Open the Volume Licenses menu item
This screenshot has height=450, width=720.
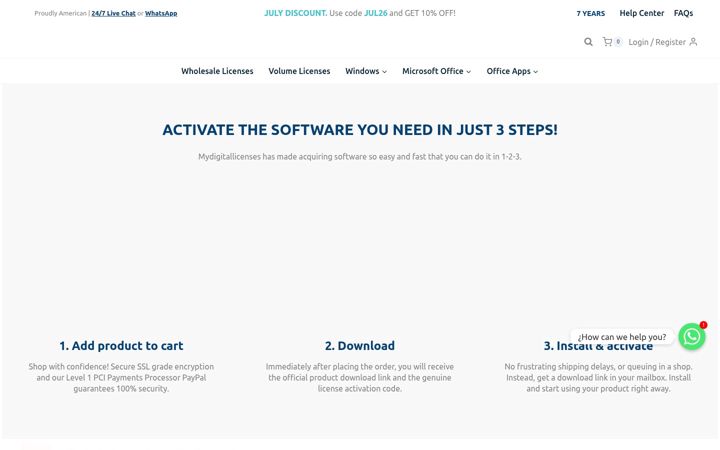299,71
